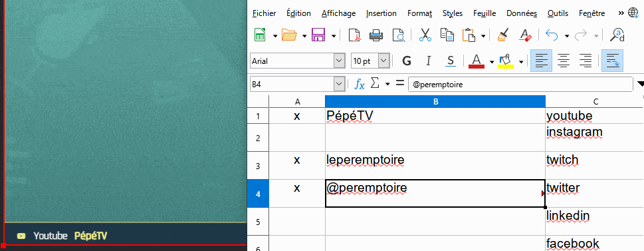The width and height of the screenshot is (644, 251).
Task: Open the font color picker dropdown
Action: point(492,62)
